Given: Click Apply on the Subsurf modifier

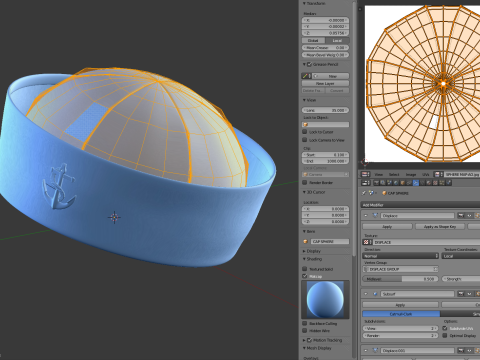Looking at the screenshot, I should click(400, 305).
